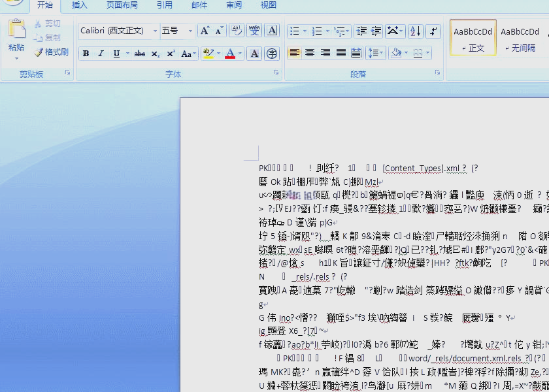Click the Sort A-Z icon
The width and height of the screenshot is (549, 392).
[x=414, y=31]
